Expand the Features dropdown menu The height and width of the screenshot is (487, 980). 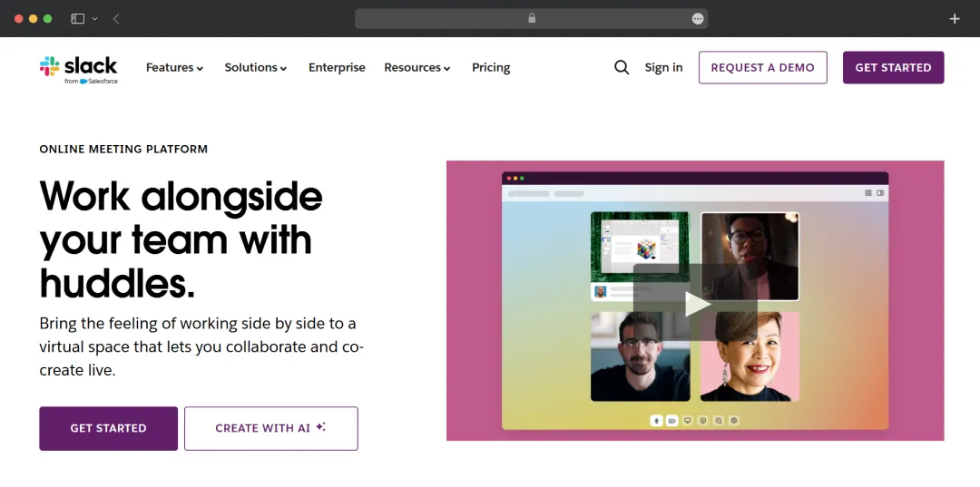[174, 67]
